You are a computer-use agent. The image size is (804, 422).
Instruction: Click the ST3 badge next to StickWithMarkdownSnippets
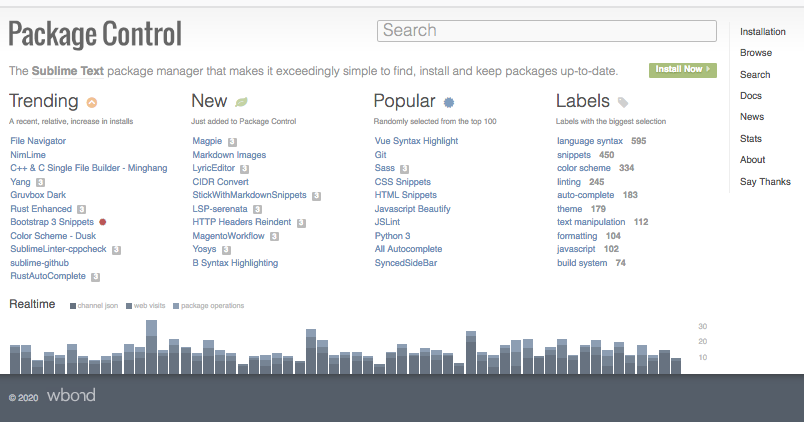(x=316, y=196)
